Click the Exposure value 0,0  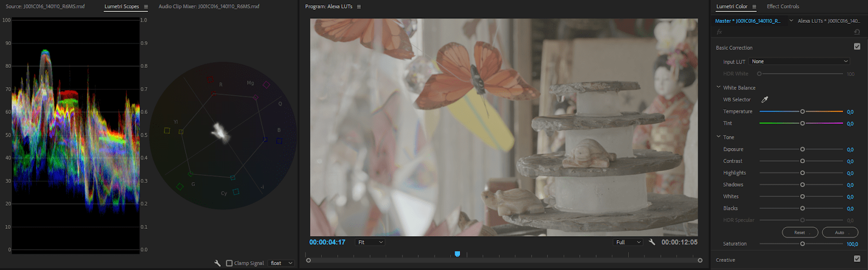[x=850, y=150]
